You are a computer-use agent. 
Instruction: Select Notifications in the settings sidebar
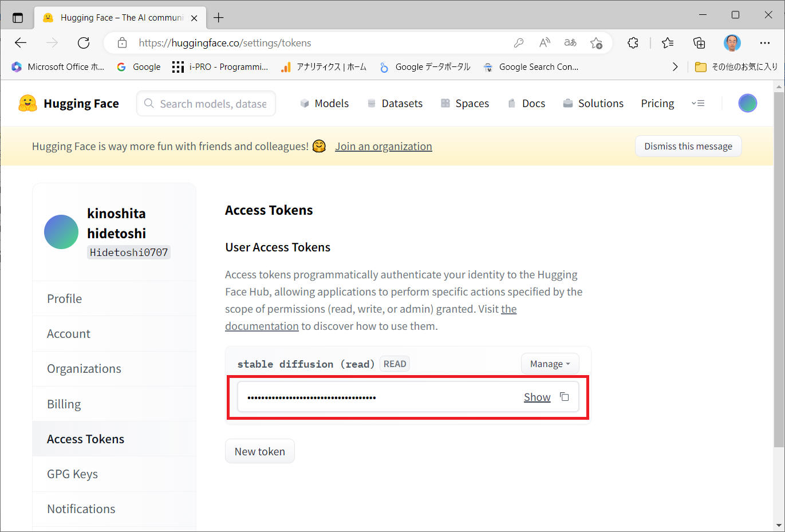pyautogui.click(x=114, y=509)
